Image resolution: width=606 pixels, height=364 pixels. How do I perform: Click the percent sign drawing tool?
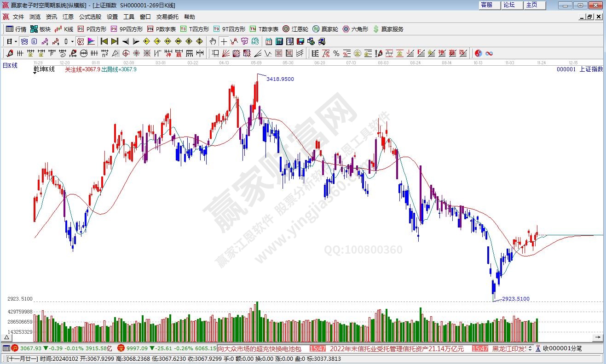tap(336, 53)
